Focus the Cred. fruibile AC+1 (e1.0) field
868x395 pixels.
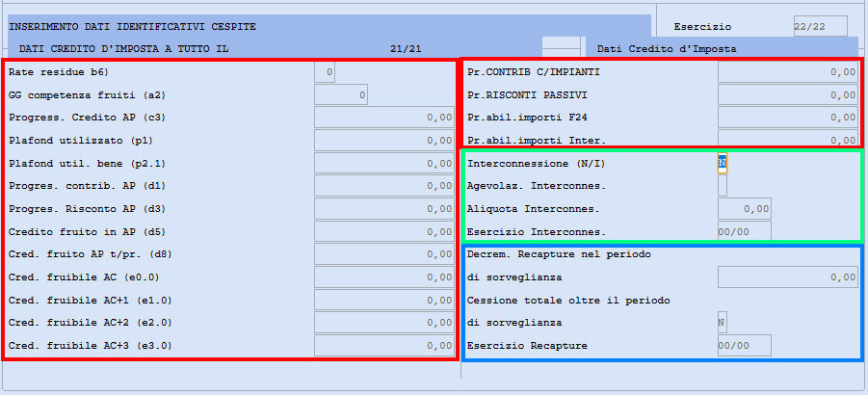click(x=384, y=300)
